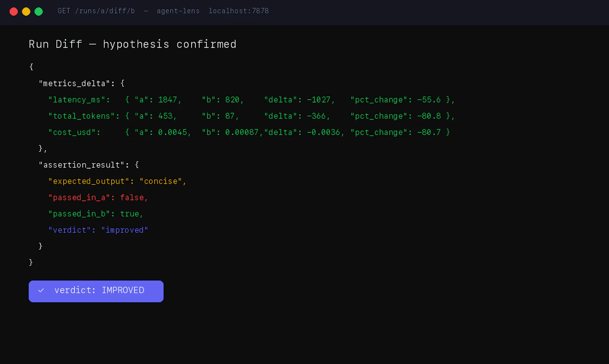Click the "concise" string value

click(160, 181)
